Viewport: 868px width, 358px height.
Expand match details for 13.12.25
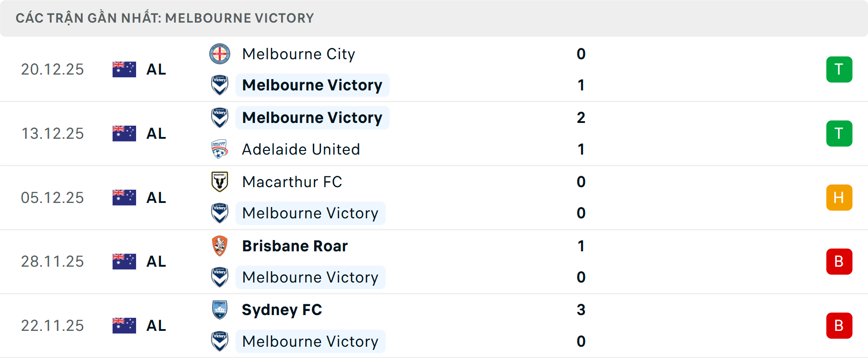point(434,133)
